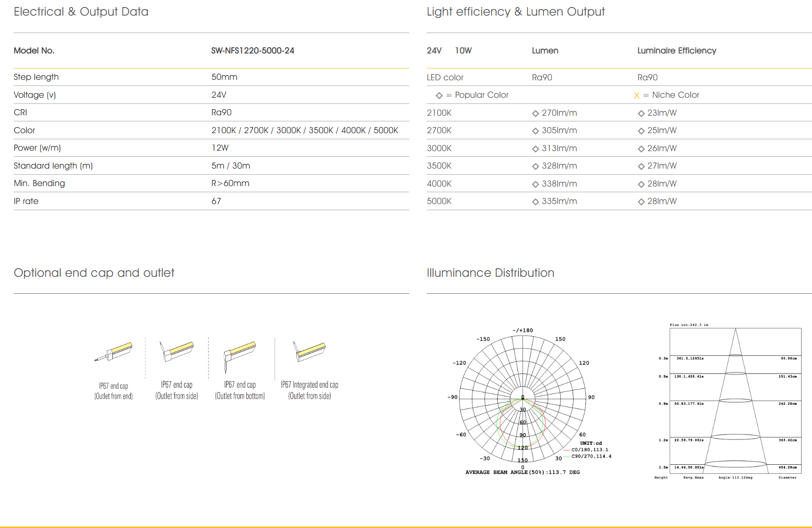Screen dimensions: 812x528
Task: Click the Luminaire Efficiency column header
Action: [677, 51]
